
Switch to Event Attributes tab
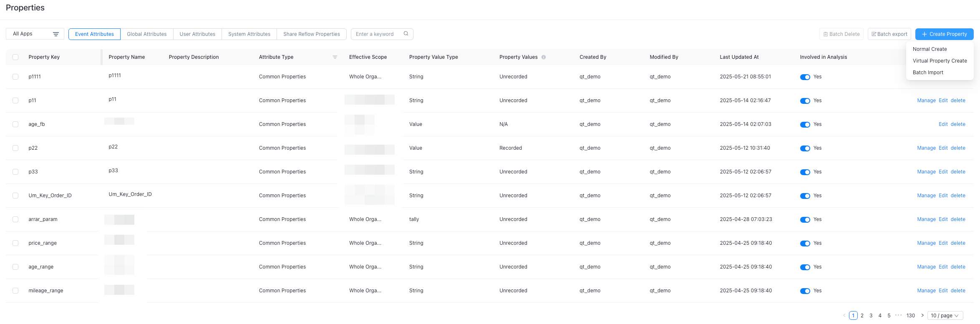click(94, 34)
